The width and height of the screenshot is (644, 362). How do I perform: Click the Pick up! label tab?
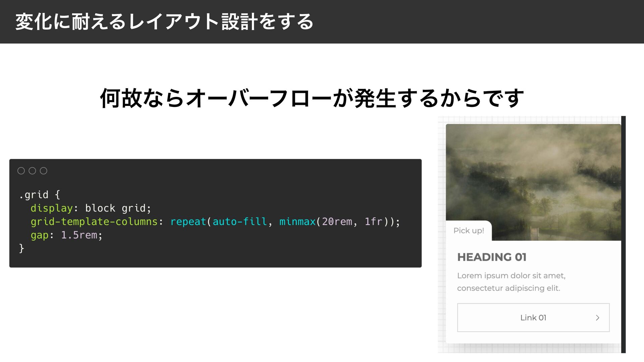pyautogui.click(x=469, y=231)
